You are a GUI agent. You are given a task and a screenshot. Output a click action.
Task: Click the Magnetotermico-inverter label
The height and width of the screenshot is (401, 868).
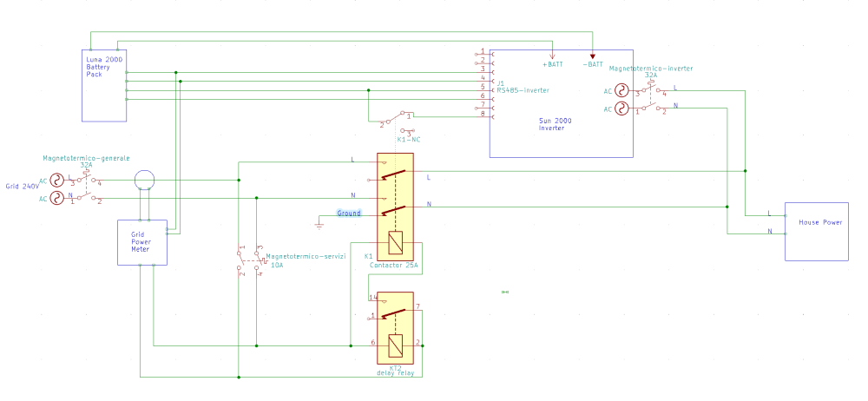[651, 68]
